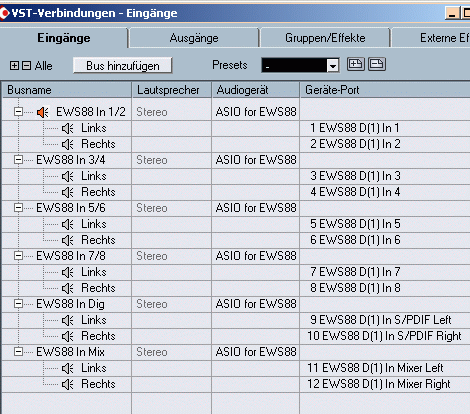
Task: Collapse the EWS88 In 5/6 bus
Action: [19, 208]
